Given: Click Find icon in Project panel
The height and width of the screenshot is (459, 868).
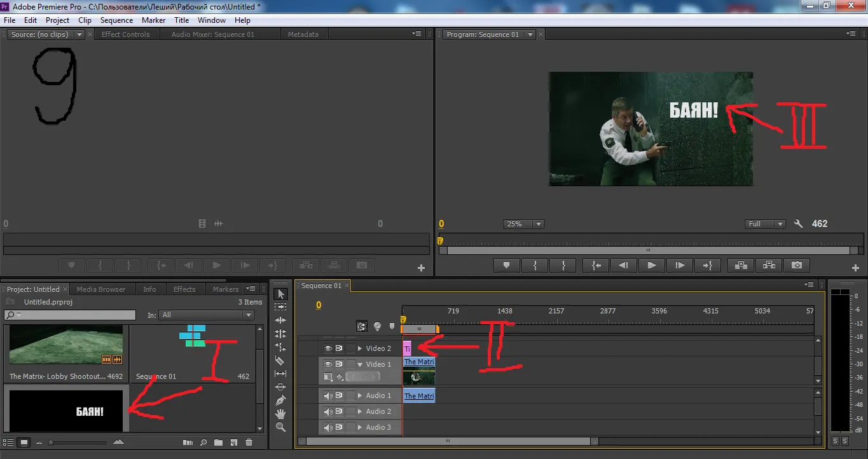Looking at the screenshot, I should pos(203,442).
